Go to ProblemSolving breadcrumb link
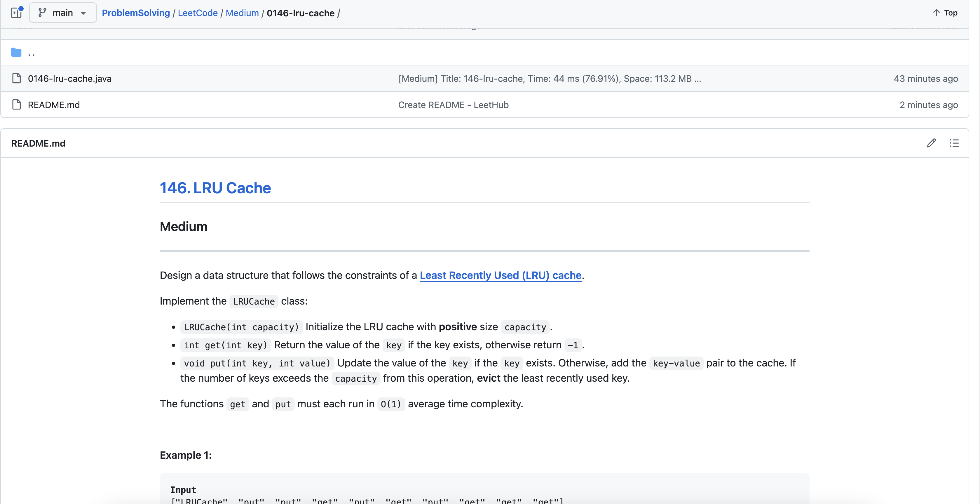The height and width of the screenshot is (504, 980). point(136,13)
